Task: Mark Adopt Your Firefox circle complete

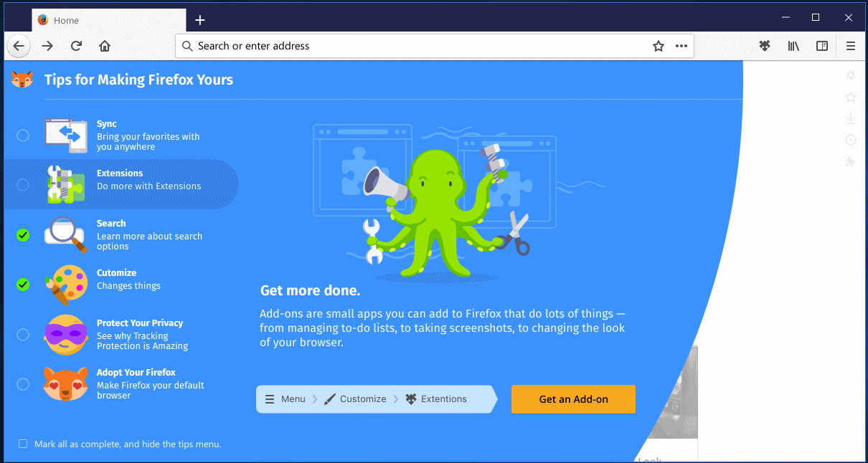Action: click(23, 384)
